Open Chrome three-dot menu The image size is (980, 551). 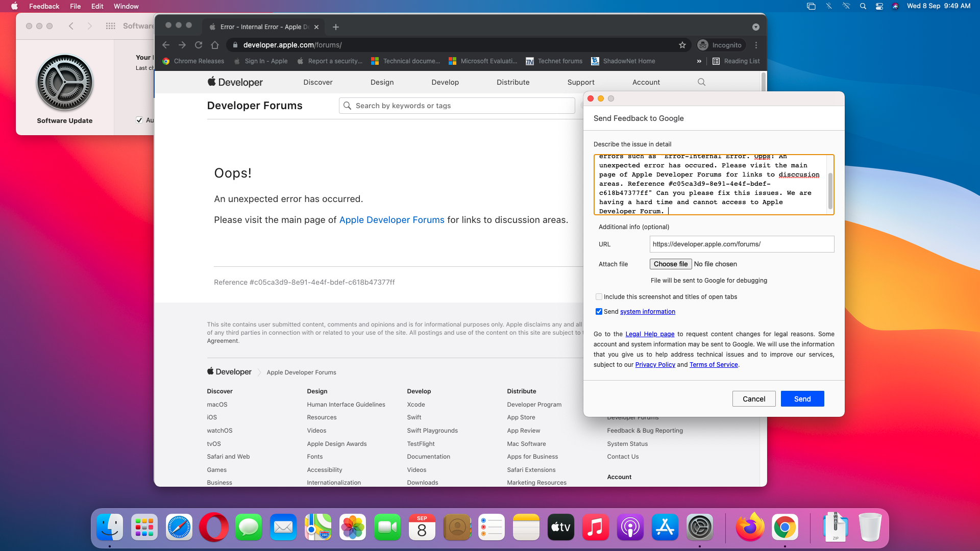click(756, 45)
